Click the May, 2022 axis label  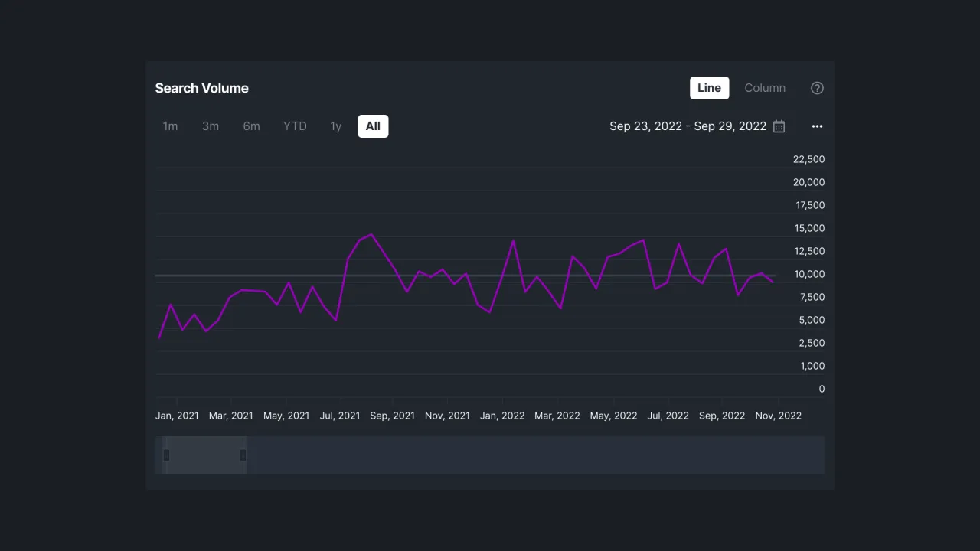click(613, 416)
